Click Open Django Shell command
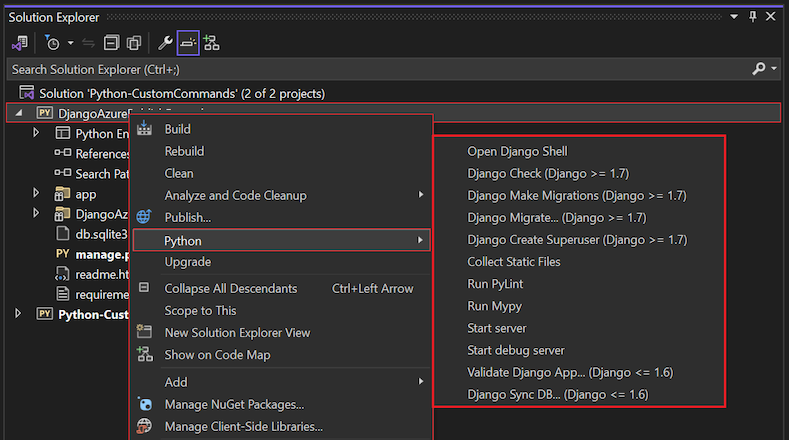789x440 pixels. 517,152
